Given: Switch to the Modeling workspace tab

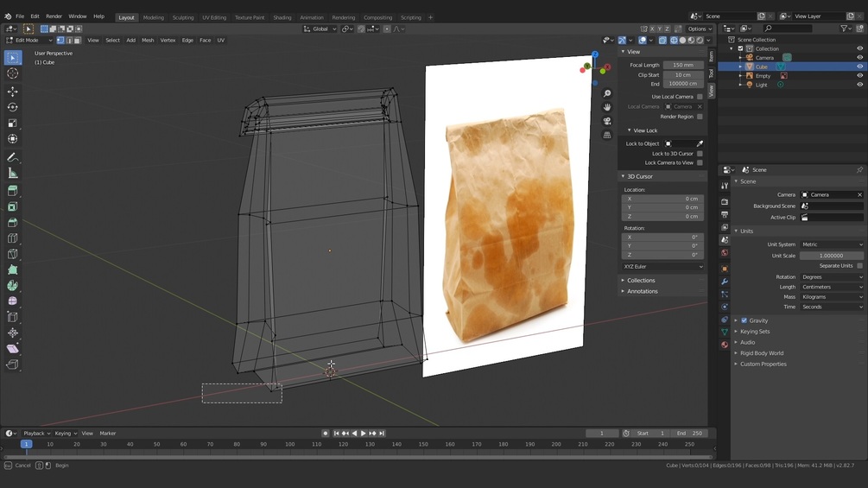Looking at the screenshot, I should click(x=154, y=17).
